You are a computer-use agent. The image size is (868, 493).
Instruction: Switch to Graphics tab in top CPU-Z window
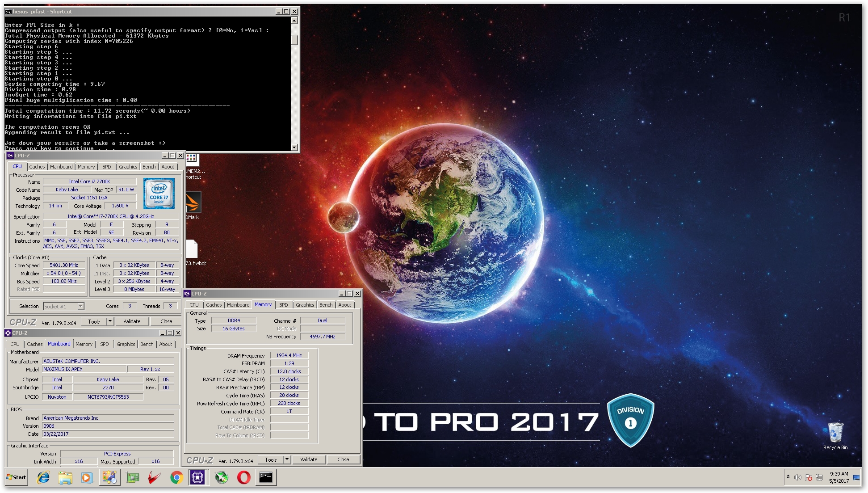128,167
